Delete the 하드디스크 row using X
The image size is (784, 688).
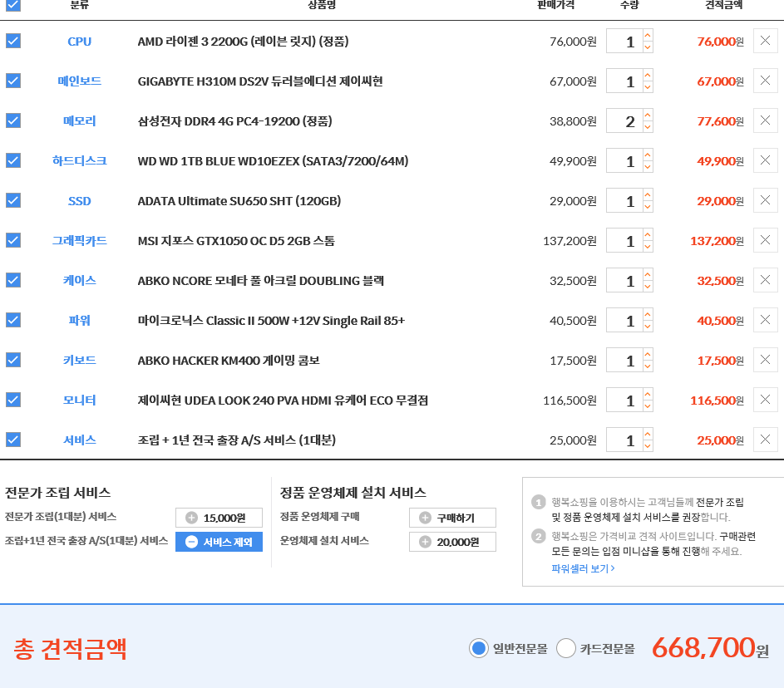click(x=765, y=161)
